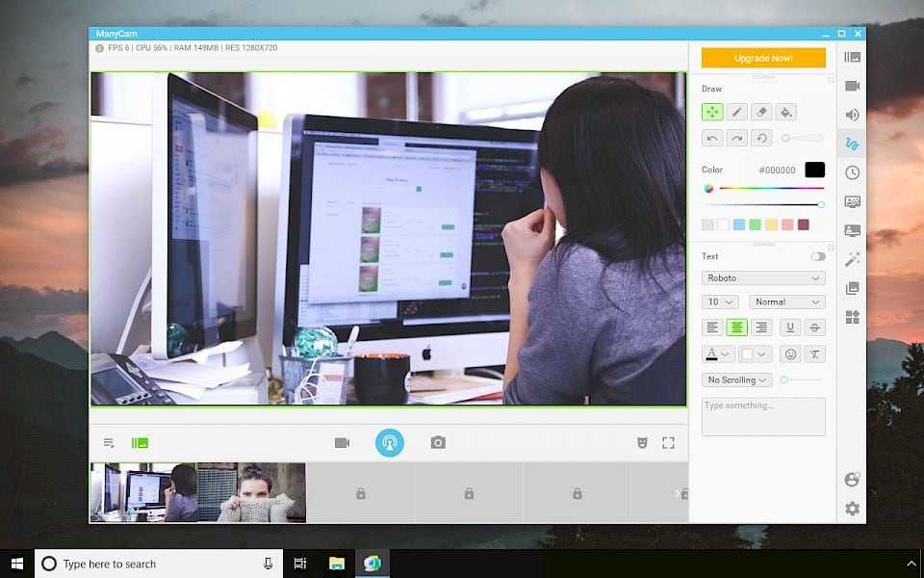Select the eraser tool in Draw panel

(x=761, y=113)
